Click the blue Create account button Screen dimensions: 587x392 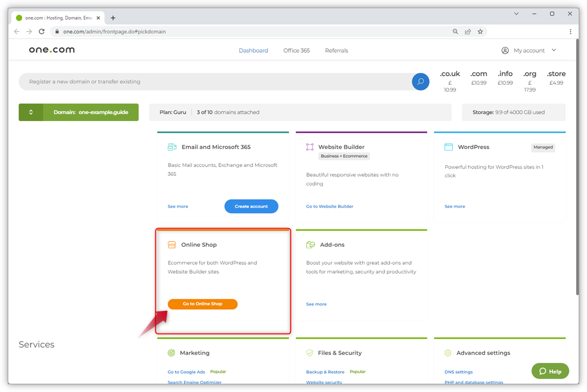[251, 206]
